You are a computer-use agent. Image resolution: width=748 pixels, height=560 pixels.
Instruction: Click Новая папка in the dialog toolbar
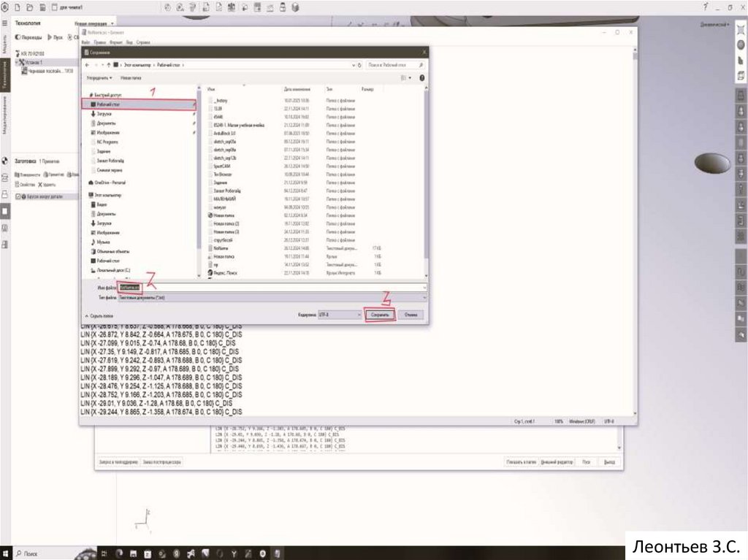tap(131, 77)
